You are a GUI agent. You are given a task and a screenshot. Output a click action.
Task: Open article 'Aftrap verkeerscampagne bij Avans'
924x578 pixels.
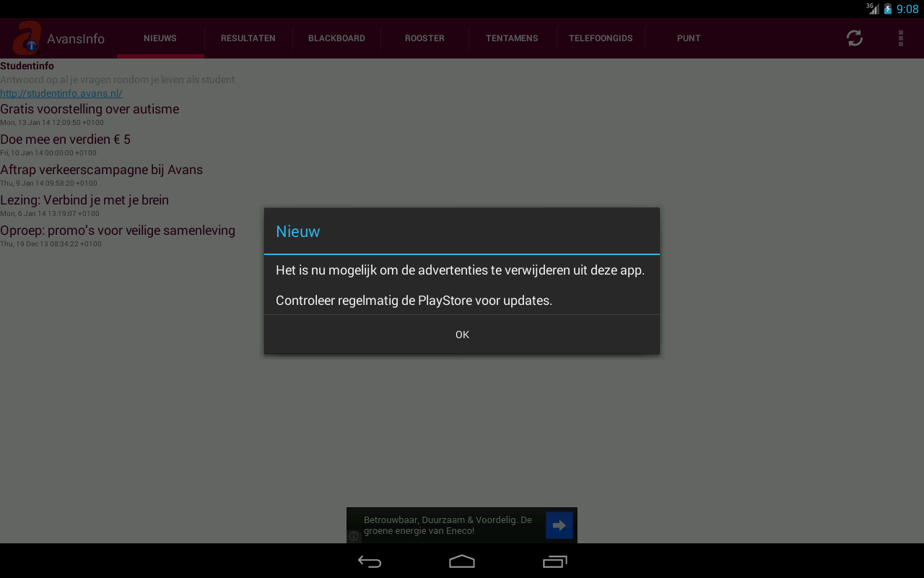101,170
